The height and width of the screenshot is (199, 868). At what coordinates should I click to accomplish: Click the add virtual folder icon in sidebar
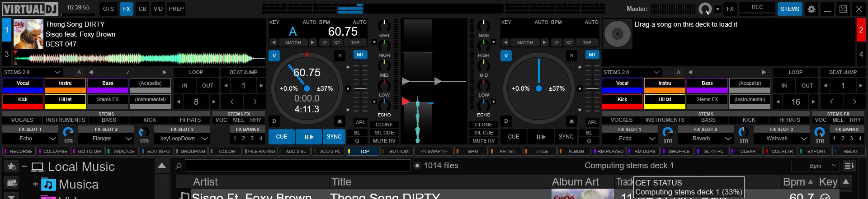point(12,183)
